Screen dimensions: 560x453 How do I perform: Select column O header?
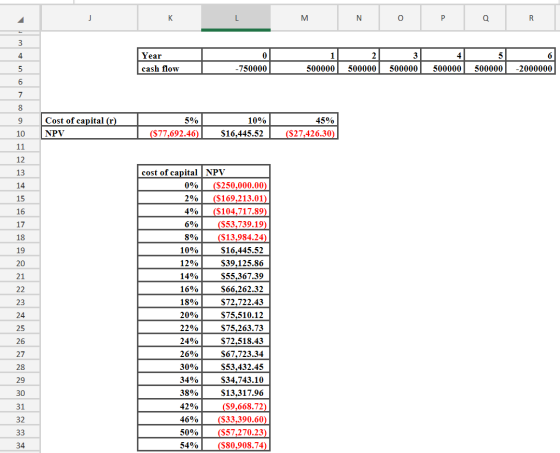click(x=400, y=18)
